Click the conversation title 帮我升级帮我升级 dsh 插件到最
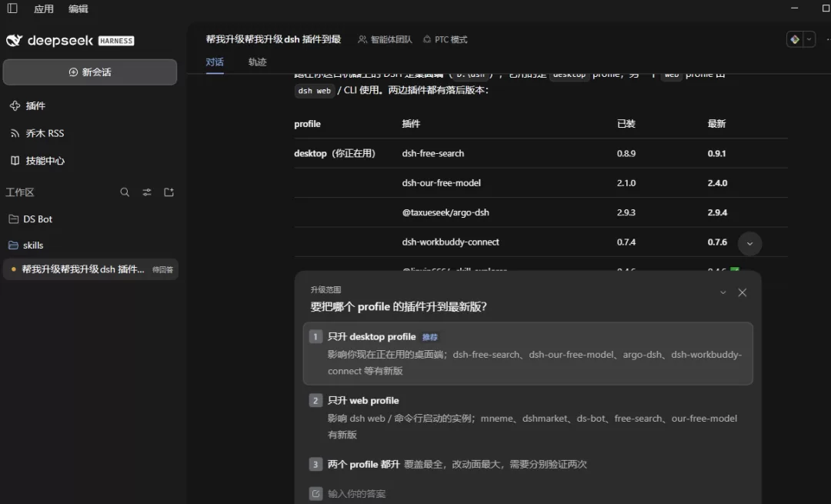Screen dimensions: 831x504 (273, 39)
